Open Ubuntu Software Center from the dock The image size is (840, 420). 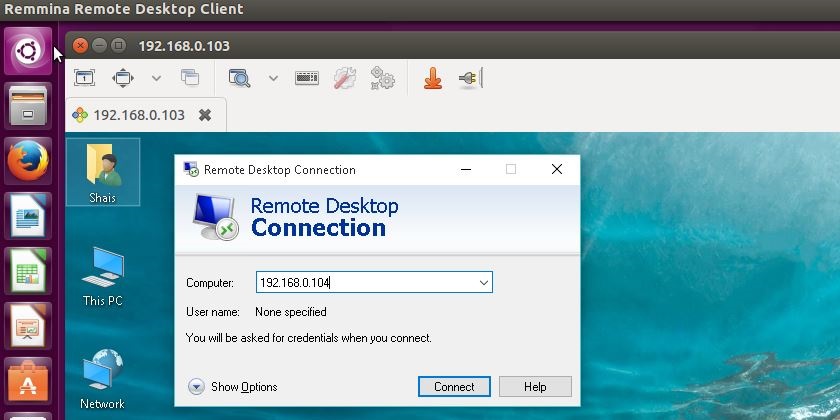(28, 381)
